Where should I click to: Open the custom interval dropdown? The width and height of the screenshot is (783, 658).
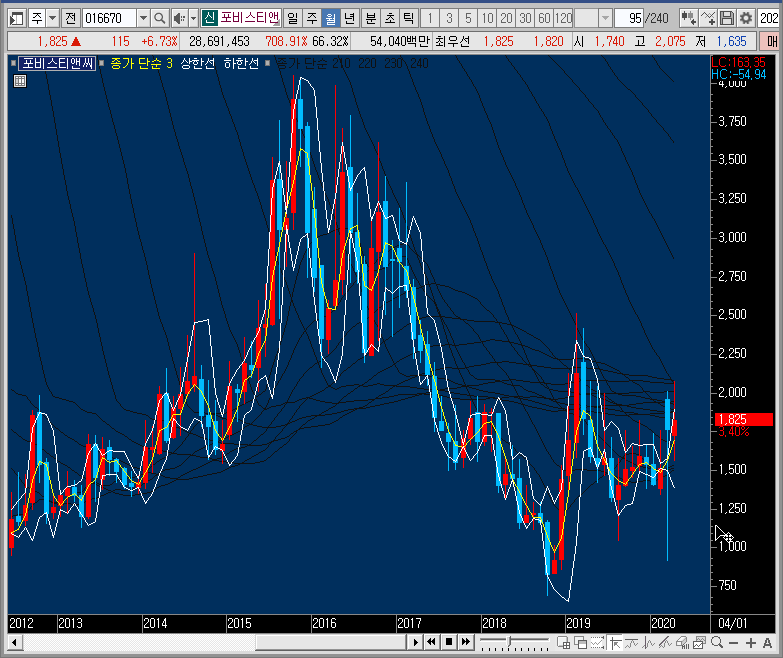pos(605,18)
